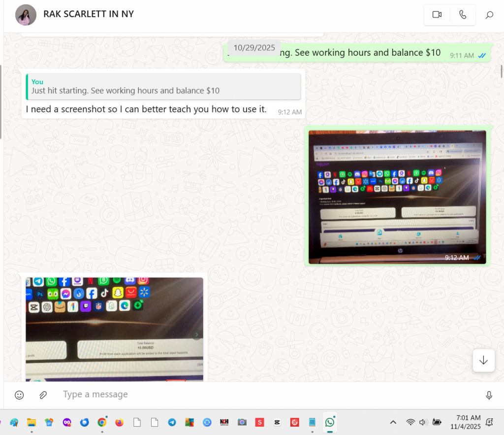Open the emoji picker
The width and height of the screenshot is (504, 435).
point(19,395)
